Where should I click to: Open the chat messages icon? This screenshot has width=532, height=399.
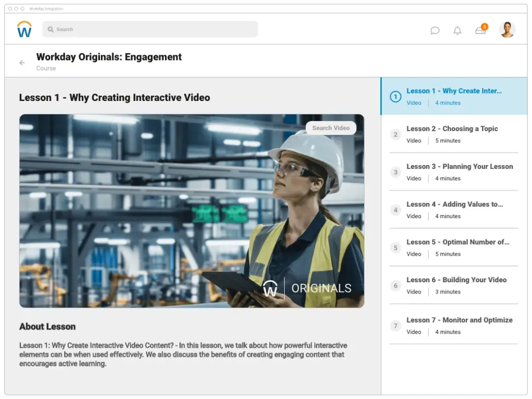coord(434,31)
